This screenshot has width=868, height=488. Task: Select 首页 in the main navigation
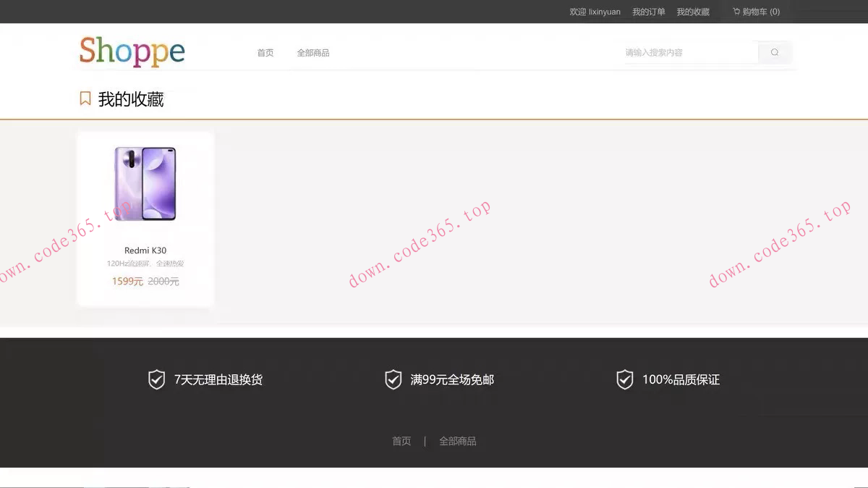click(x=264, y=52)
